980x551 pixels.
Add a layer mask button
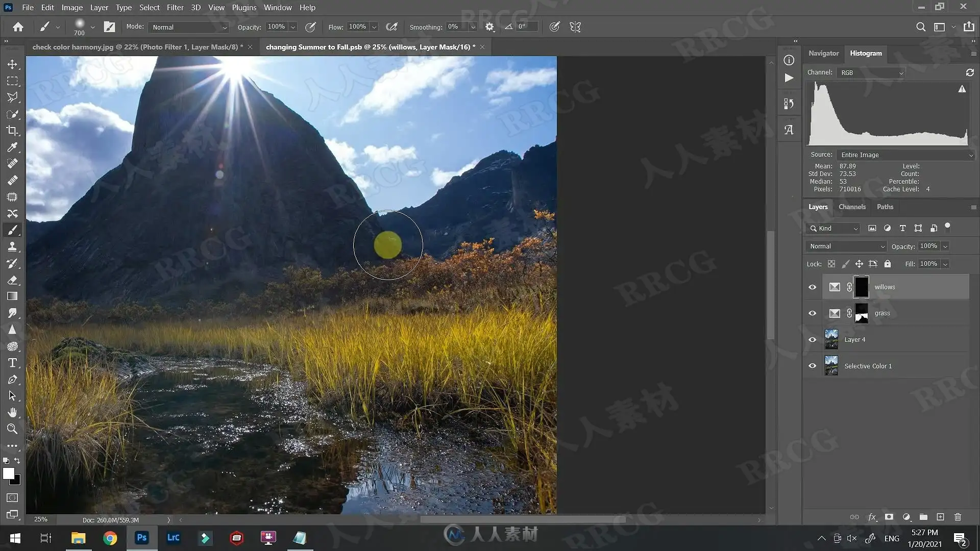pyautogui.click(x=889, y=517)
